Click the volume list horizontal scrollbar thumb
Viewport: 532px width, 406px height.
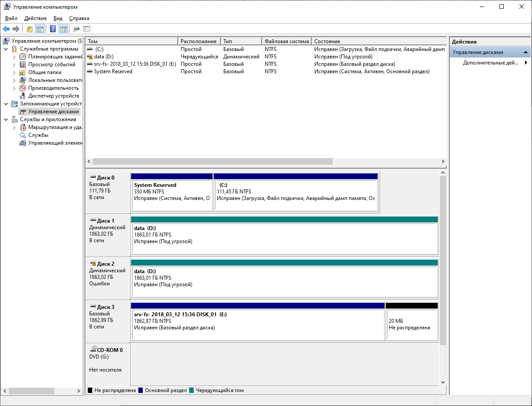[212, 161]
